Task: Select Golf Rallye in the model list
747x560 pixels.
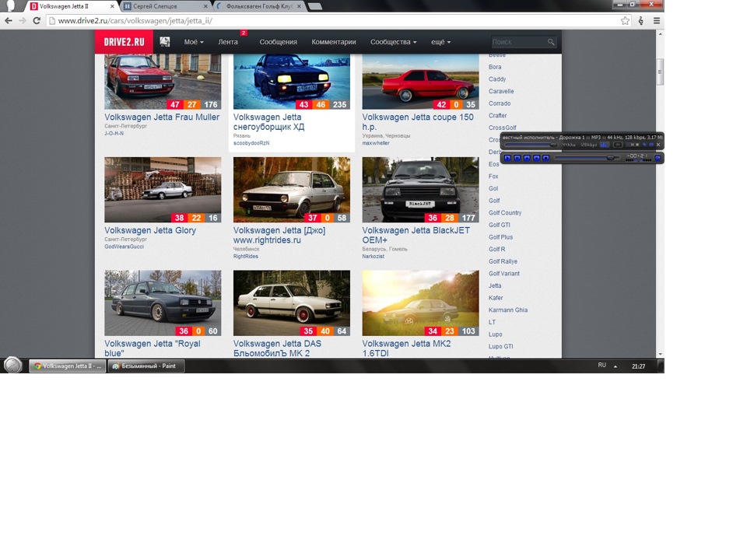Action: (503, 261)
